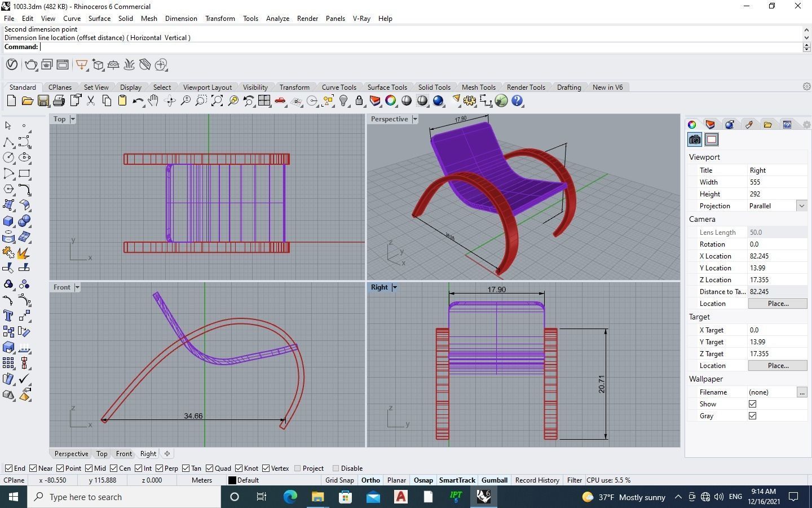Screen dimensions: 812x508
Task: Open the Front viewport title dropdown arrow
Action: (77, 287)
